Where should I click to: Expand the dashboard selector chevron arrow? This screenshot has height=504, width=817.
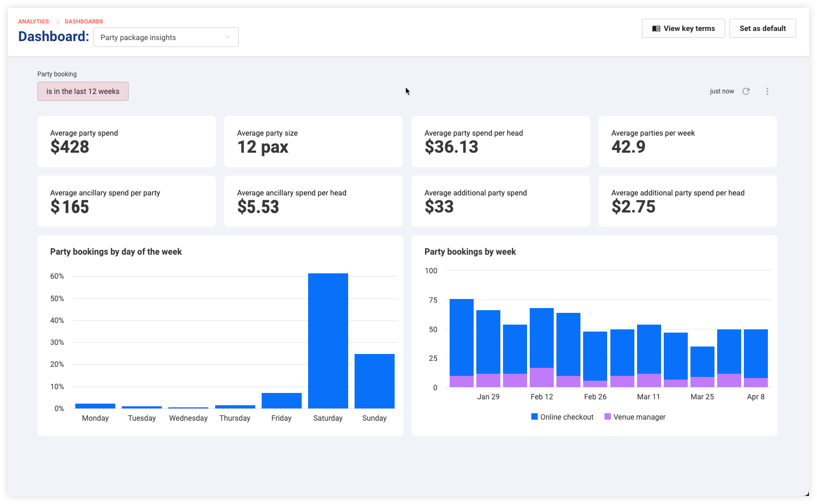227,37
